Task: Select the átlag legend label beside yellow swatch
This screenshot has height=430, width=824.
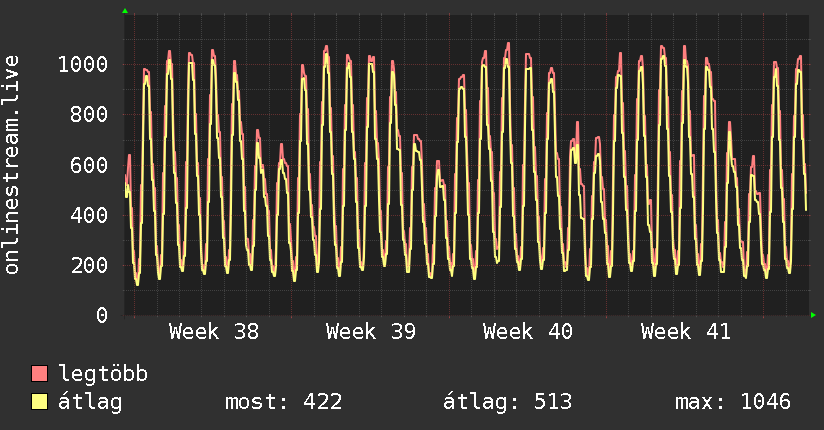Action: 90,402
